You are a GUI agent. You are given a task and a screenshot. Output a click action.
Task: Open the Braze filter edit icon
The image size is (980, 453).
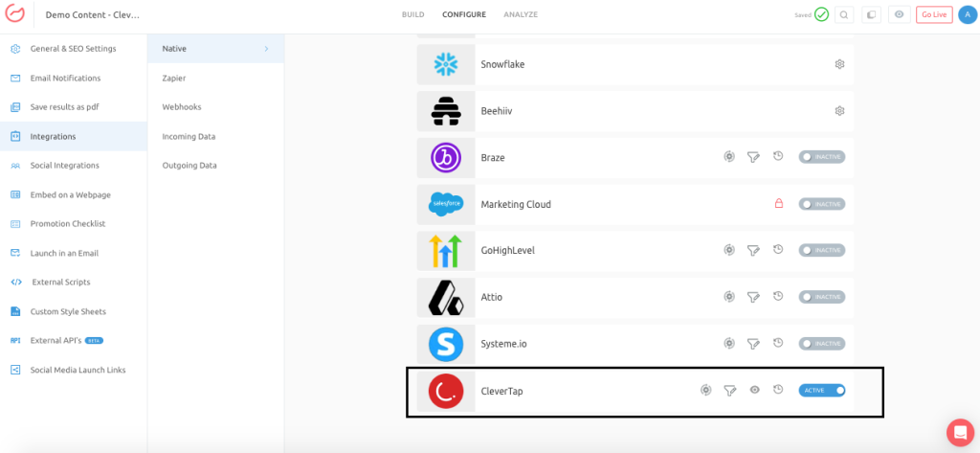pos(753,157)
